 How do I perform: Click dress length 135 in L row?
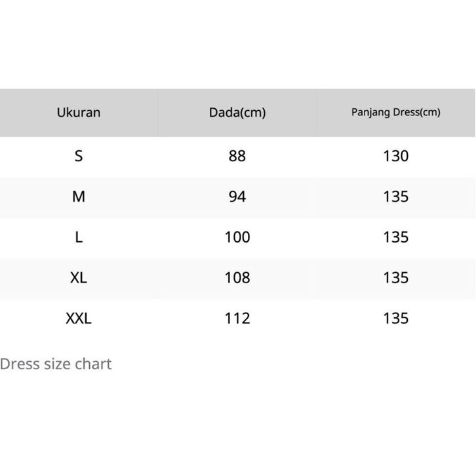click(396, 237)
